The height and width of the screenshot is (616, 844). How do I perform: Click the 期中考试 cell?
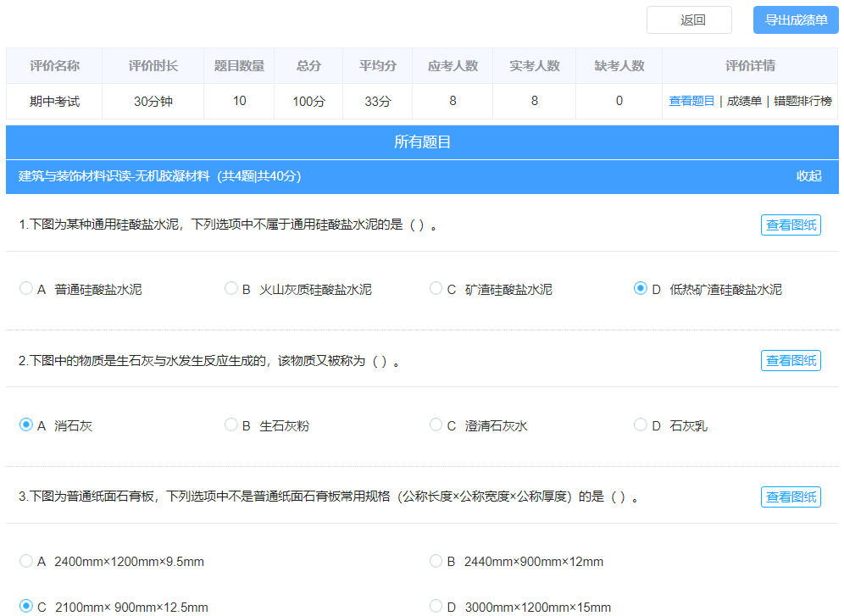(54, 101)
